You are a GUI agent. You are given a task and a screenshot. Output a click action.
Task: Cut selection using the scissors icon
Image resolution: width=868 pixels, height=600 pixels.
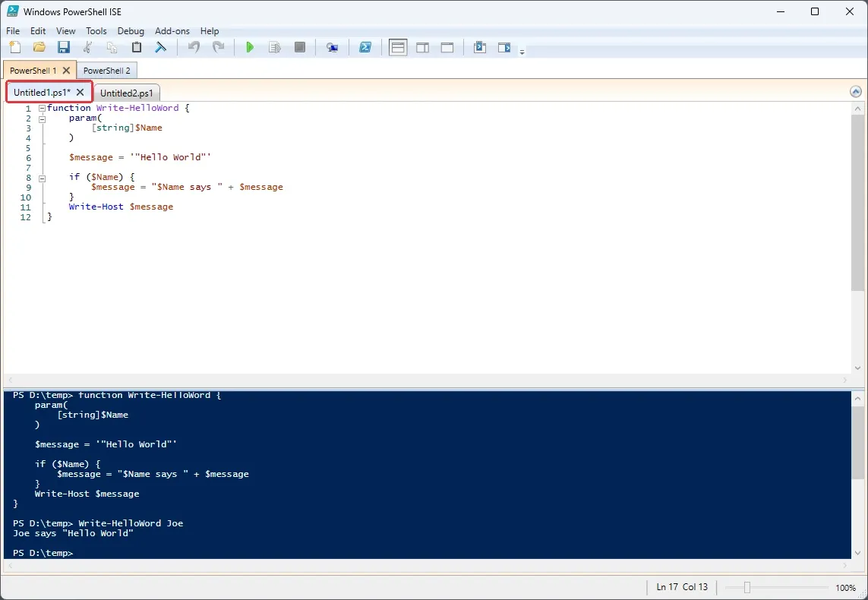(87, 47)
